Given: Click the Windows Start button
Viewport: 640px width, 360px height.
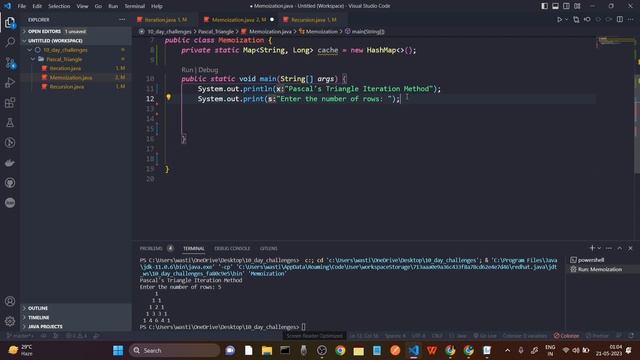Looking at the screenshot, I should 118,350.
